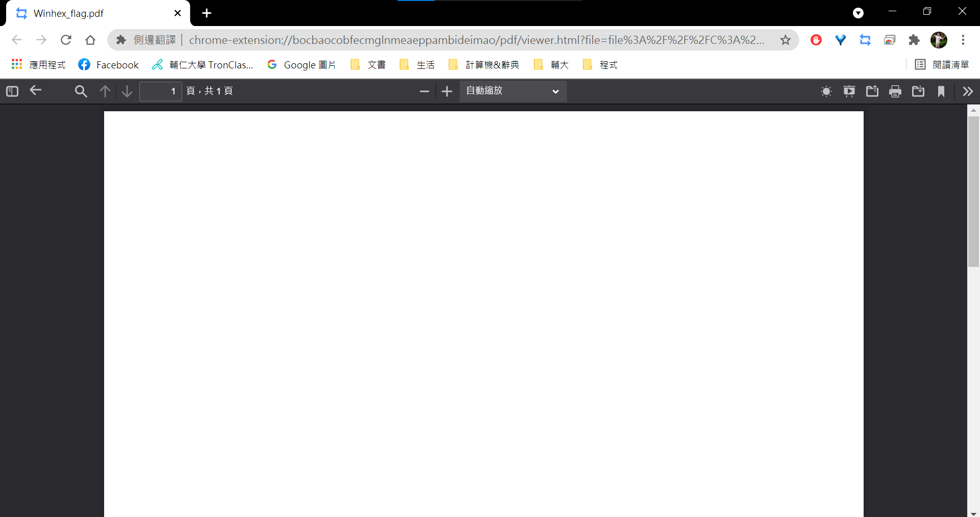The width and height of the screenshot is (980, 517).
Task: Print the PDF document
Action: pos(895,91)
